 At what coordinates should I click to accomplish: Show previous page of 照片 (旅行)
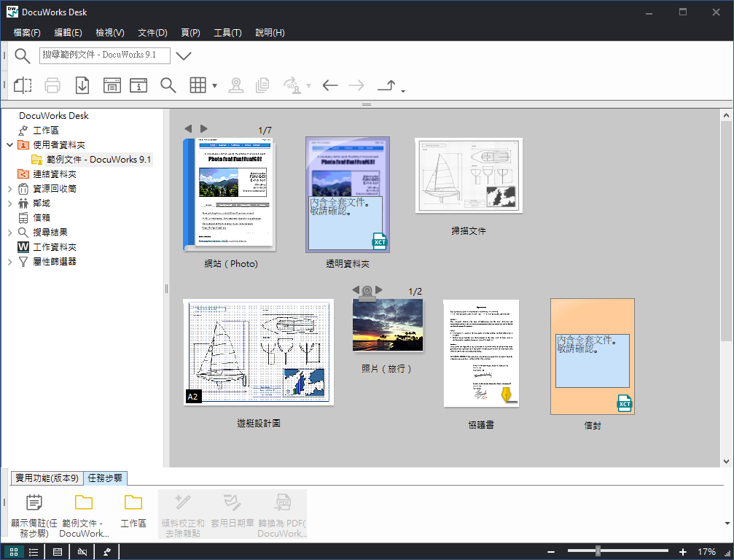[x=356, y=289]
